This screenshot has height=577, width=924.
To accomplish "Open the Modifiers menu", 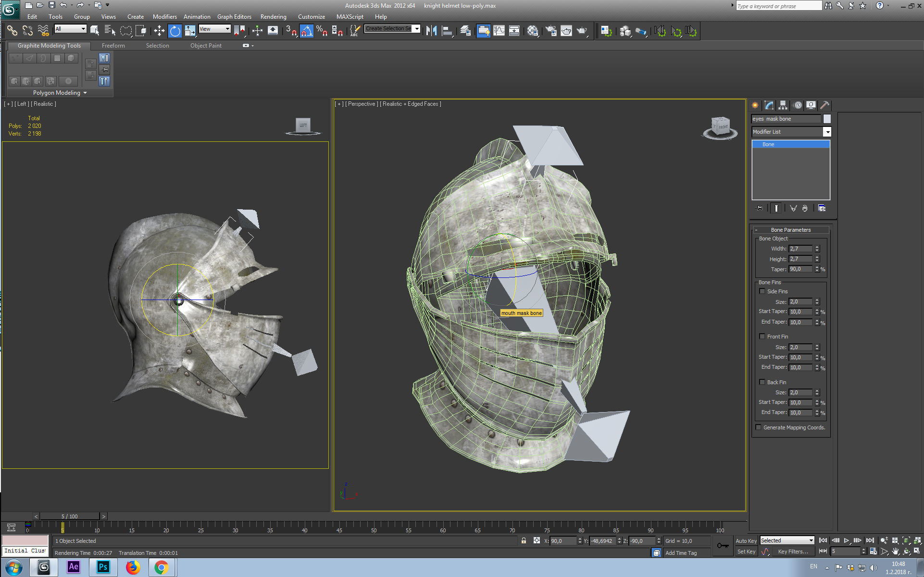I will click(165, 17).
